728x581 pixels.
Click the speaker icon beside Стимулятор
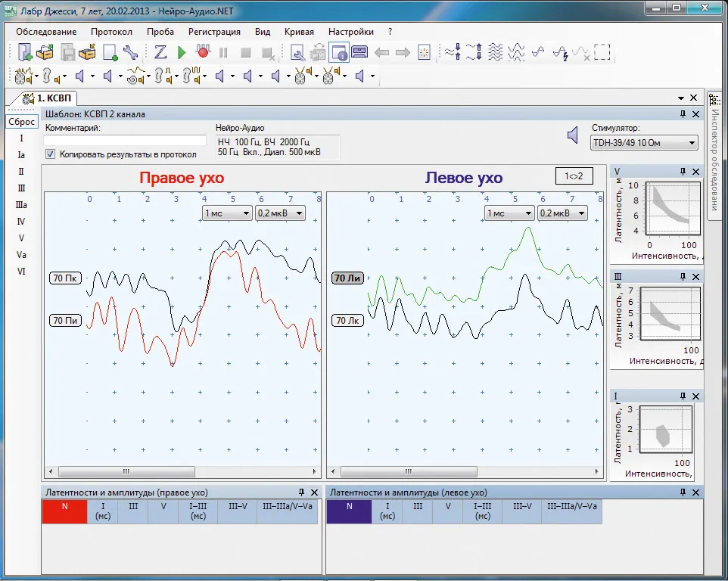click(x=573, y=135)
